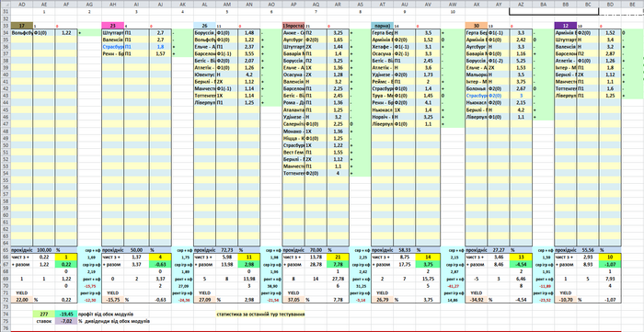This screenshot has width=644, height=332.
Task: Click the Мальорка team cell
Action: coord(477,74)
